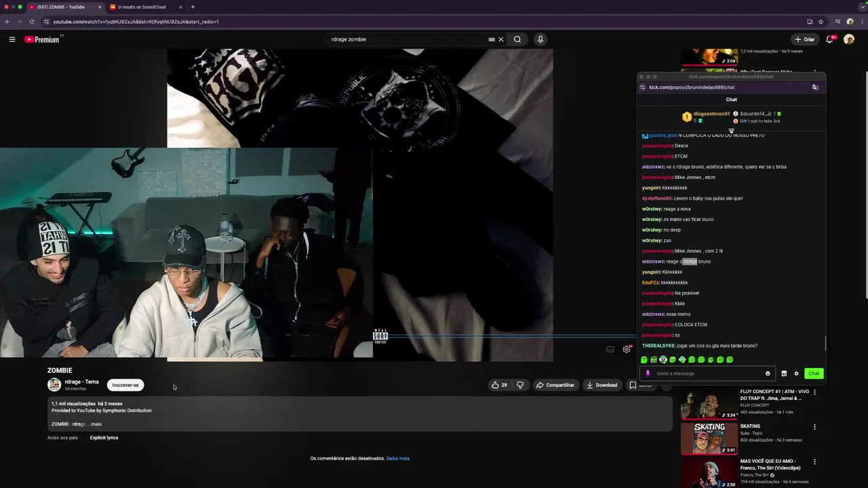Toggle subtitles button in video player
This screenshot has width=868, height=488.
pos(610,349)
